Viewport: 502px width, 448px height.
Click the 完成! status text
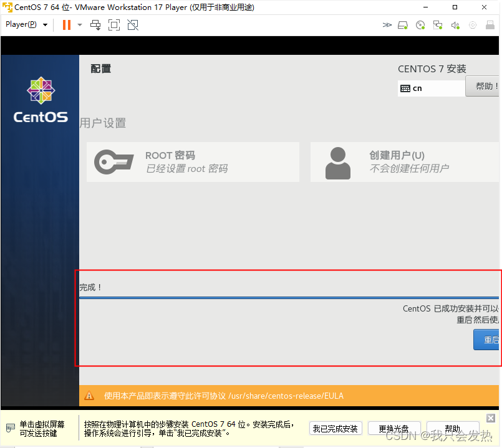(90, 287)
